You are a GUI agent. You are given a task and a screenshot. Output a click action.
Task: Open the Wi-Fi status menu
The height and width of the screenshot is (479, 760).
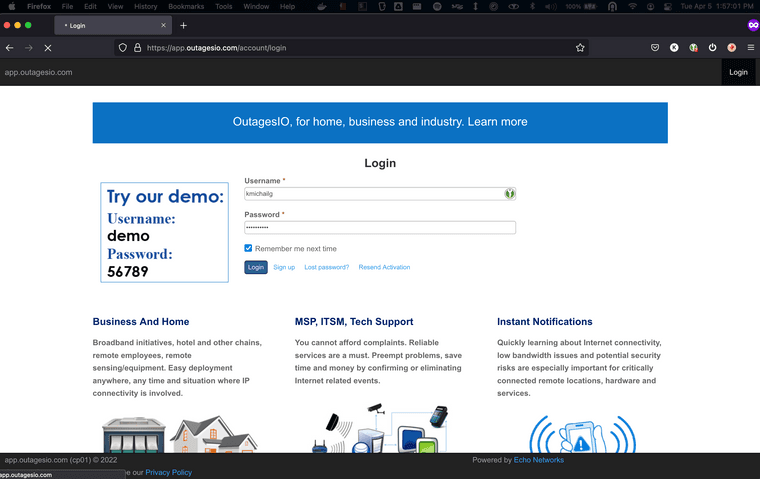point(632,6)
